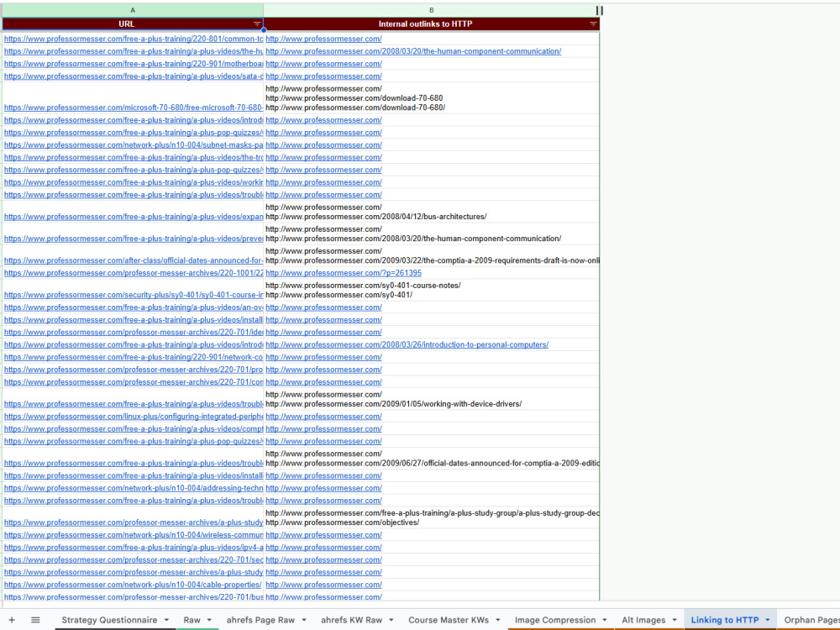840x630 pixels.
Task: Open the n10-004/addressing-techn URL link
Action: coord(134,489)
